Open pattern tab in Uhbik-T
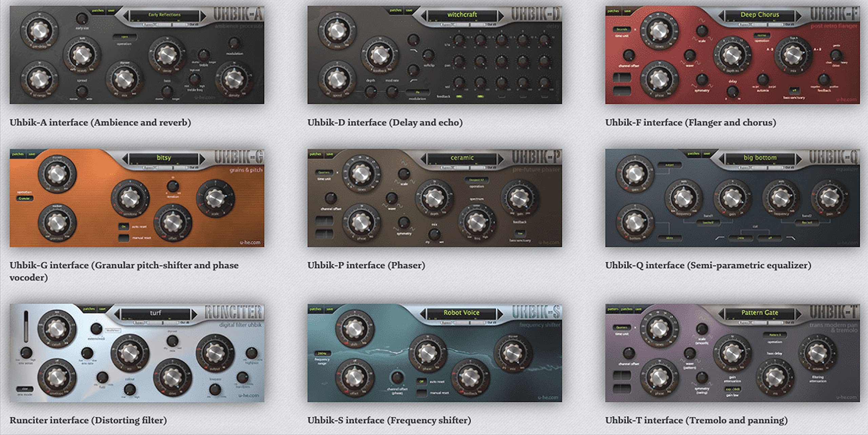Viewport: 868px width, 435px height. [612, 309]
